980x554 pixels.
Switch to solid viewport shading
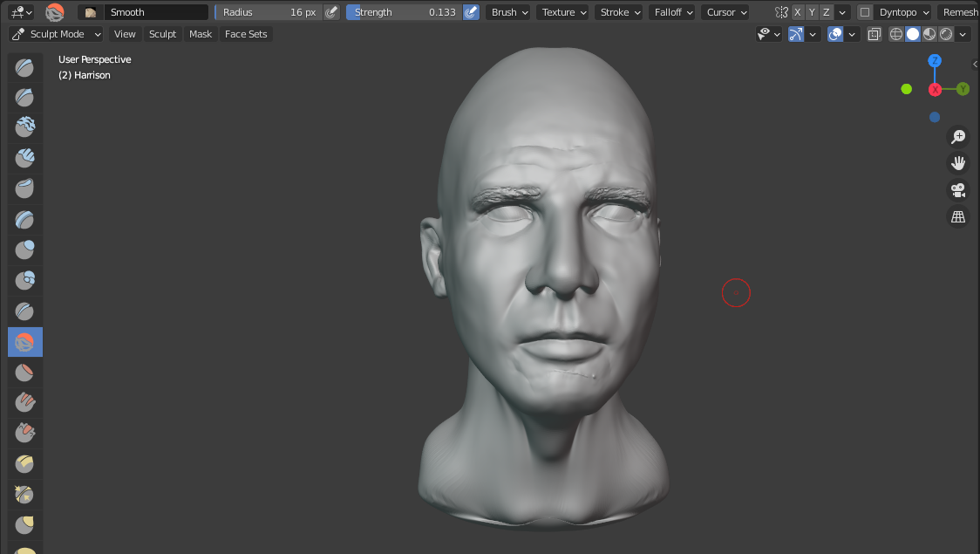click(x=913, y=34)
